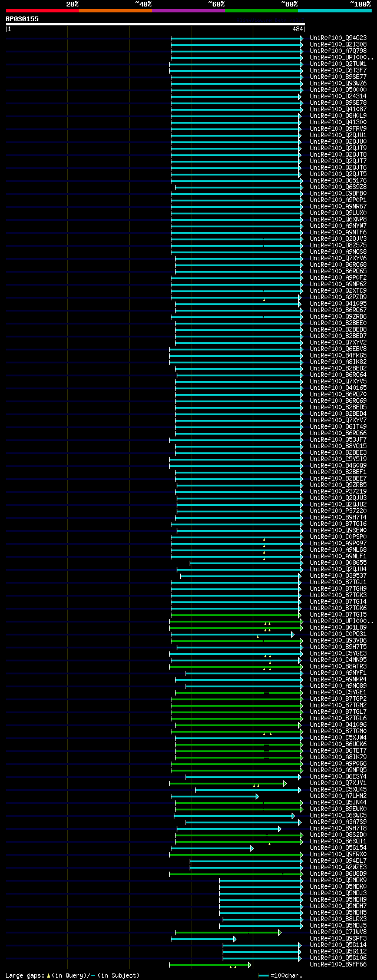Image resolution: width=377 pixels, height=980 pixels.
Task: Click hit label UniRef100_C5XJW4
Action: tap(338, 737)
